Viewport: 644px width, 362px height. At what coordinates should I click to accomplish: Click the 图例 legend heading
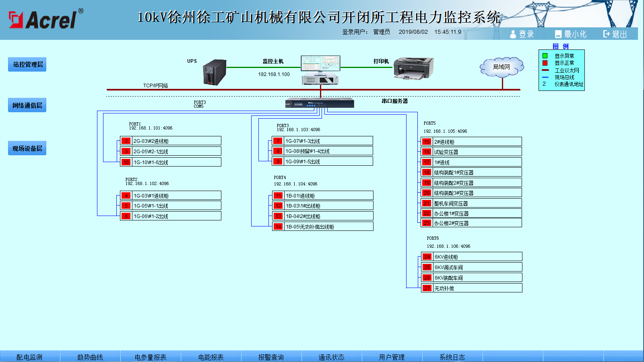pyautogui.click(x=561, y=46)
